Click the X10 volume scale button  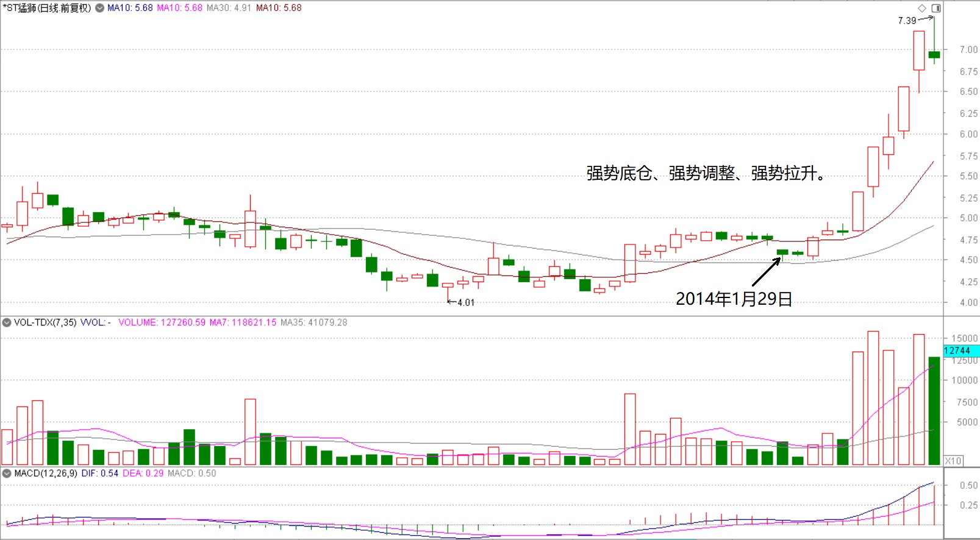coord(953,461)
